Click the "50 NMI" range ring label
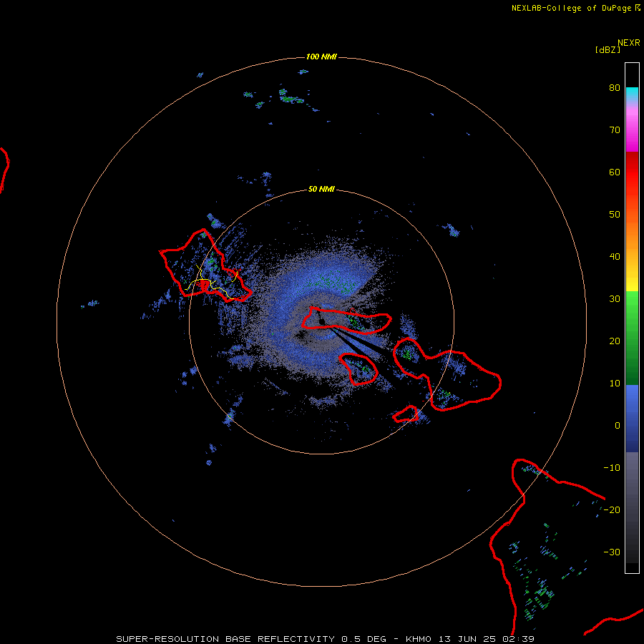The image size is (644, 644). (321, 190)
